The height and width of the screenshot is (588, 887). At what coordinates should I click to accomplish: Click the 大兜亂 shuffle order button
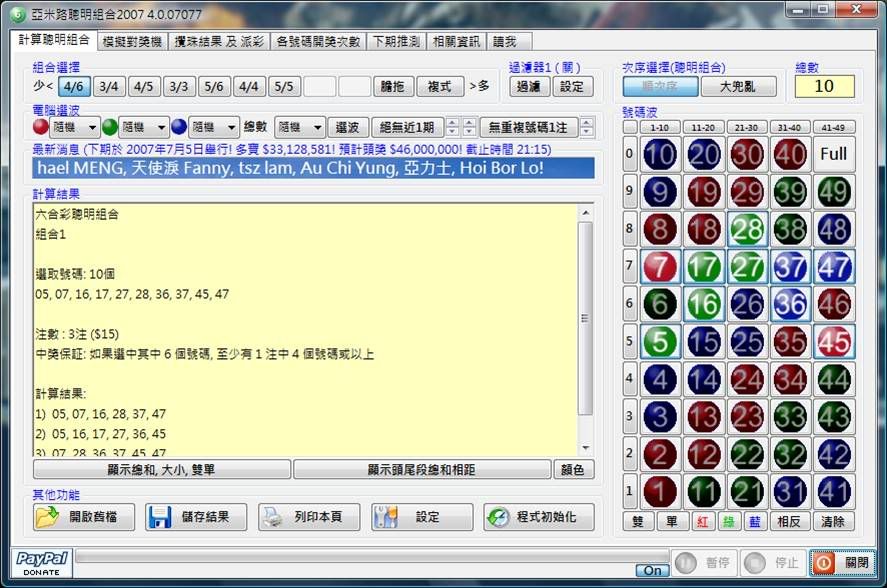[738, 86]
